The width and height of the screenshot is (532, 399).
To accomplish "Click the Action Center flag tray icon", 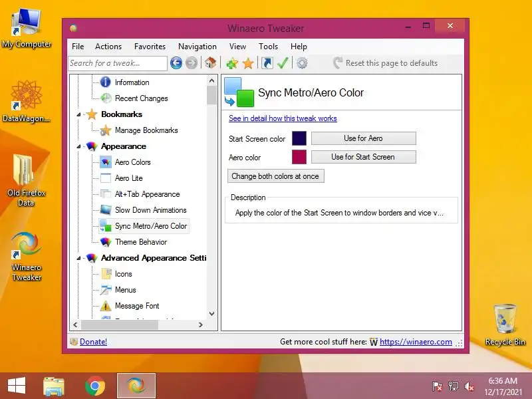I will point(437,386).
